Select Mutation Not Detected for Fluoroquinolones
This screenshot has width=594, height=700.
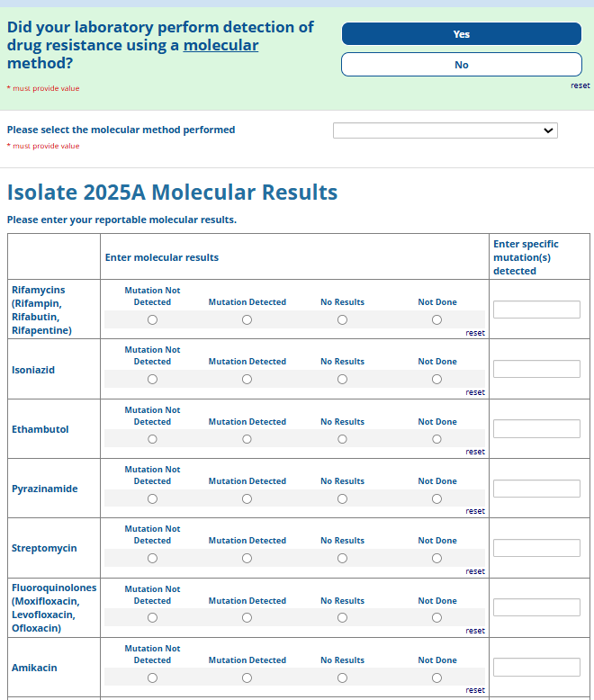pos(152,618)
